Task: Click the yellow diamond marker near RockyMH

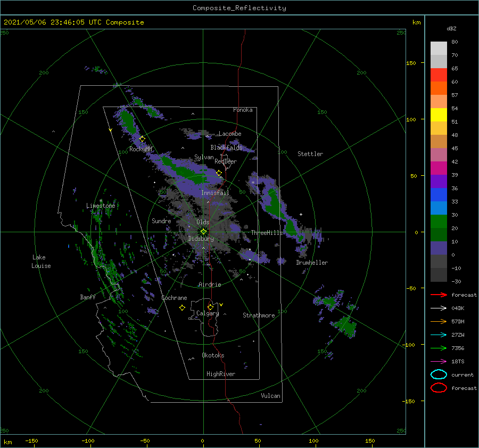Action: click(x=142, y=139)
